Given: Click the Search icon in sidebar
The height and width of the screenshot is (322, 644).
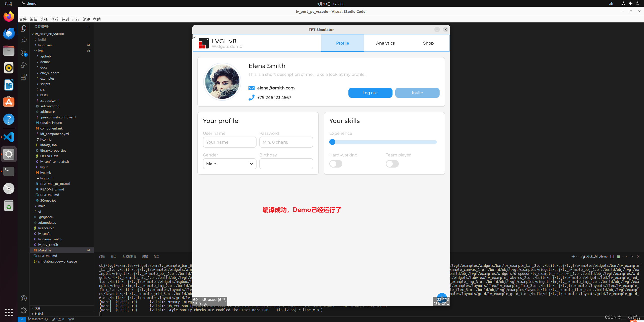Looking at the screenshot, I should (x=23, y=40).
